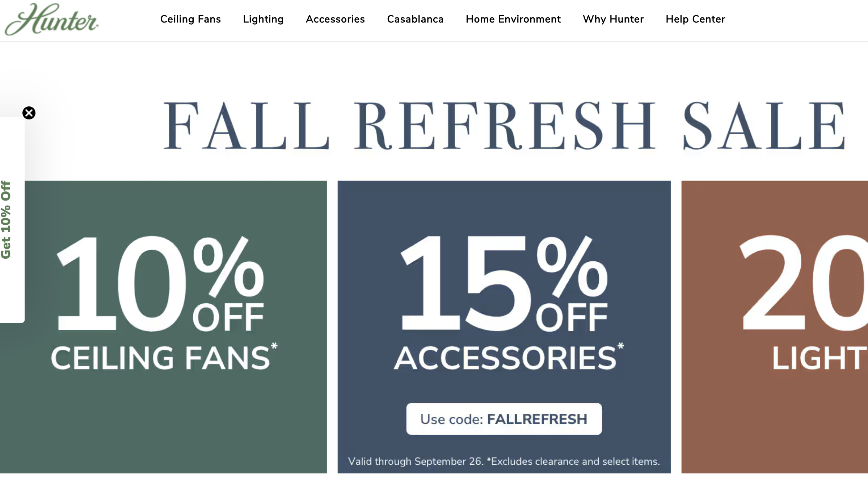Close the 10% off popup
The height and width of the screenshot is (485, 868).
pyautogui.click(x=29, y=113)
